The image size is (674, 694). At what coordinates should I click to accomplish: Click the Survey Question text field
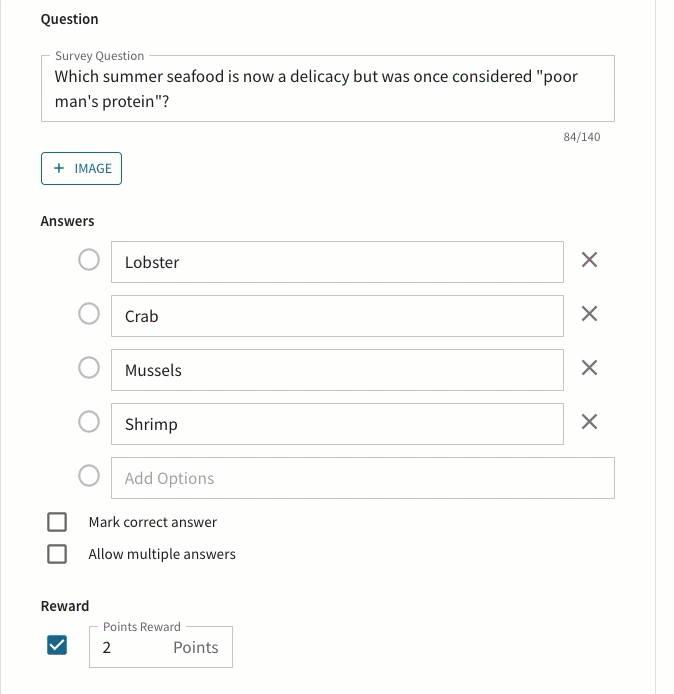pos(328,89)
